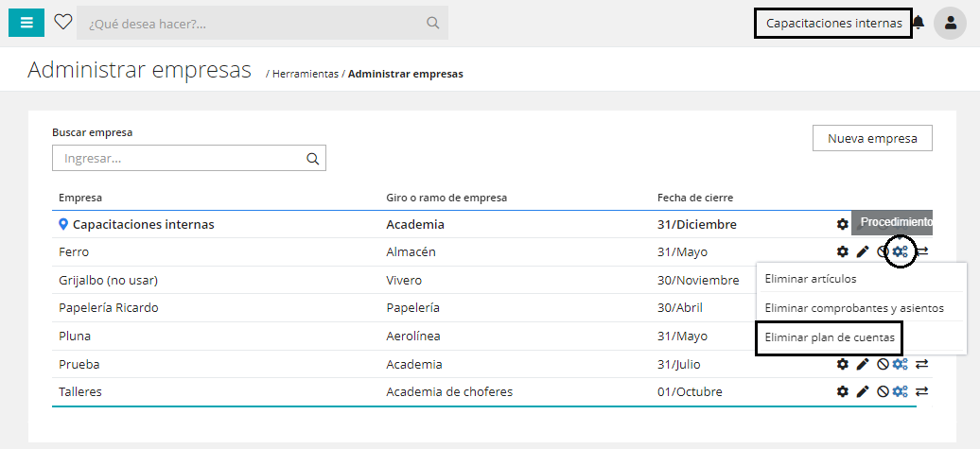Open settings gear for Capacitaciones internas
980x449 pixels.
point(842,224)
